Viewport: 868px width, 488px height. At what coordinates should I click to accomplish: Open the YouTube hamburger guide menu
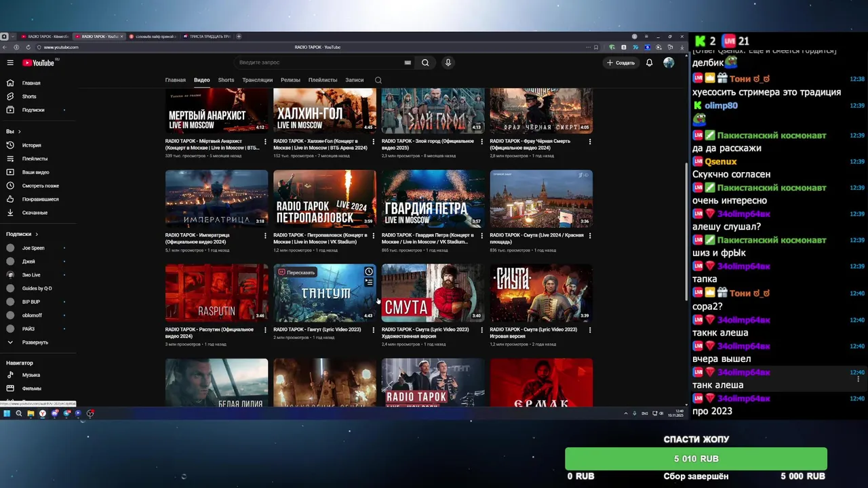[x=10, y=62]
